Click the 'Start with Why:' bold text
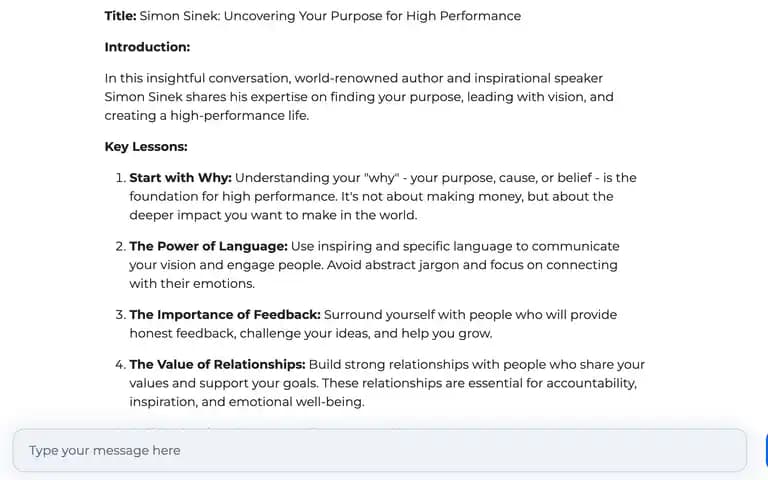 180,178
